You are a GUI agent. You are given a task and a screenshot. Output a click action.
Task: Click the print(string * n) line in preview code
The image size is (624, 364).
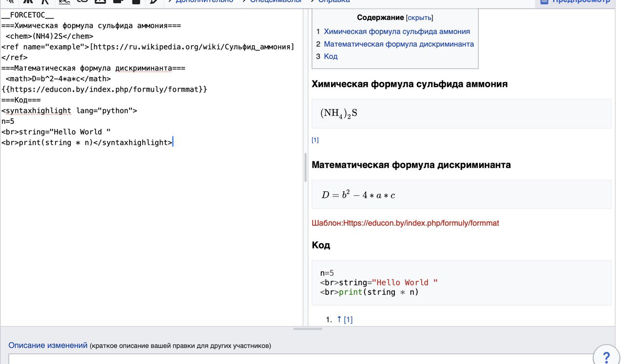pyautogui.click(x=370, y=292)
